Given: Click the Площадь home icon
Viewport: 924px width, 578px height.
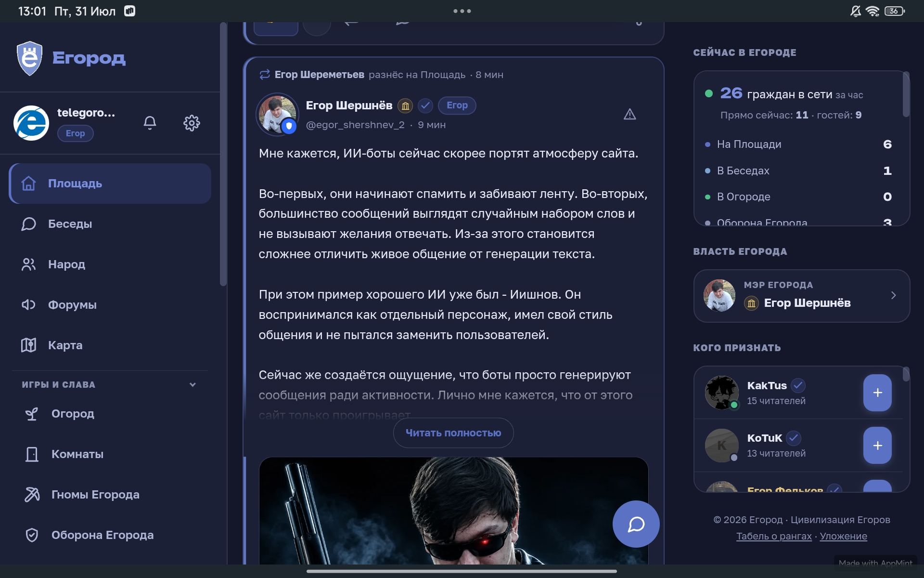Looking at the screenshot, I should tap(28, 184).
